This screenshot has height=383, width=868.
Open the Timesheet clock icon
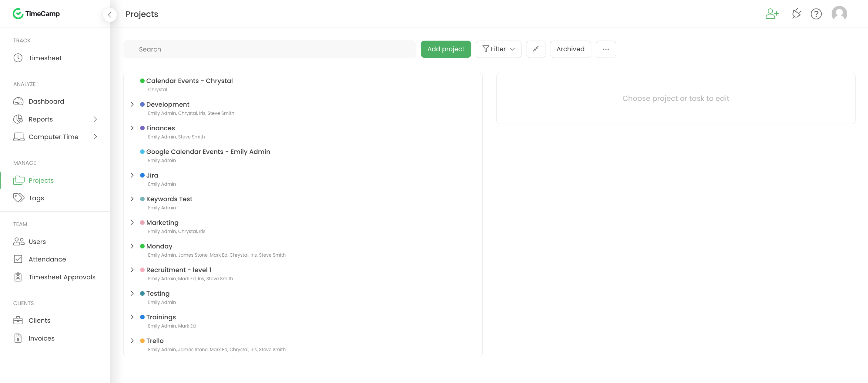(18, 58)
